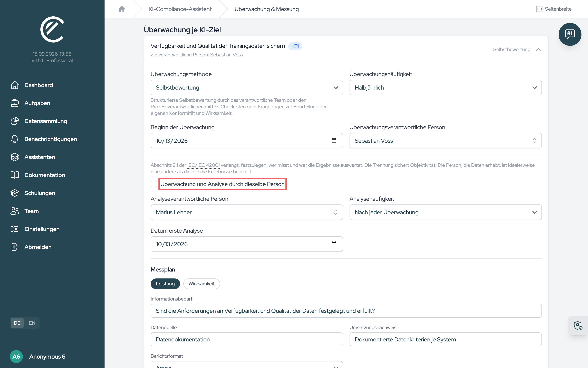588x368 pixels.
Task: Select the Leistung tab in Messplan
Action: point(165,284)
